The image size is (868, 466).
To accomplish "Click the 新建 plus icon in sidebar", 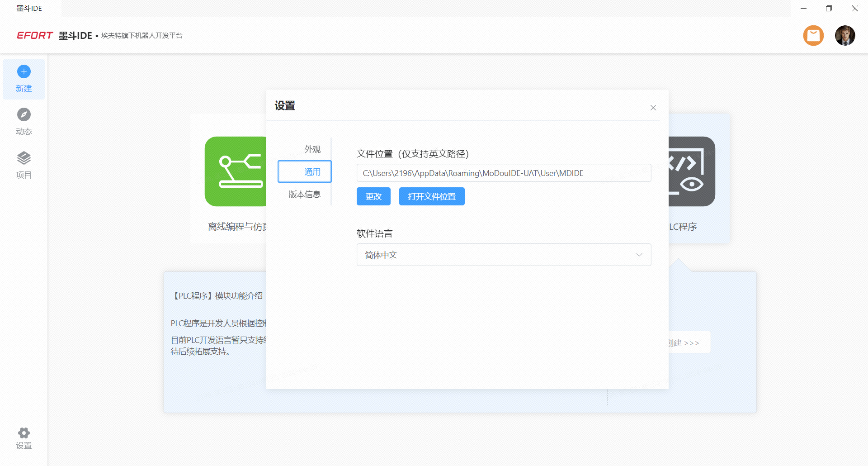I will (24, 71).
